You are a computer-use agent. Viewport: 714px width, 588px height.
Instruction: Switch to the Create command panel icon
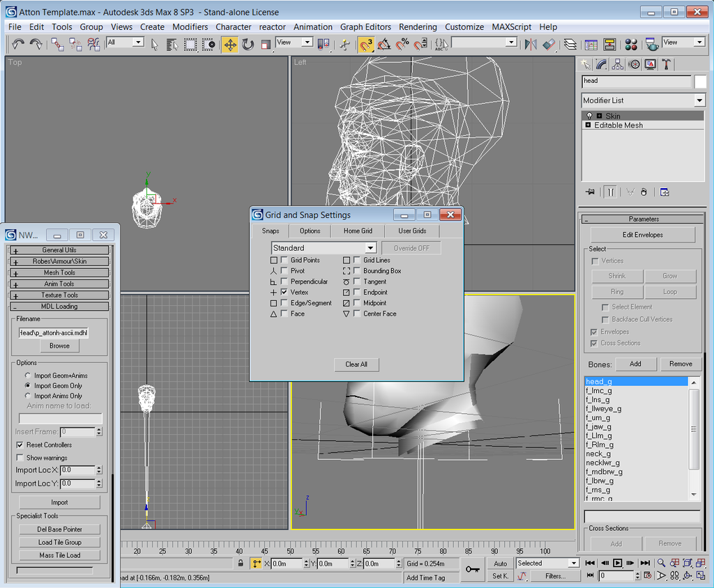(x=586, y=65)
